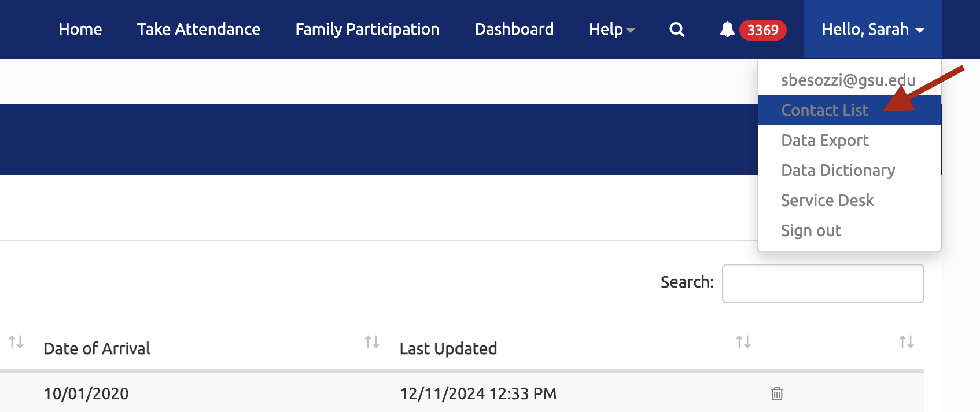Click sort arrows on the leftmost column
The height and width of the screenshot is (412, 980).
click(x=16, y=342)
